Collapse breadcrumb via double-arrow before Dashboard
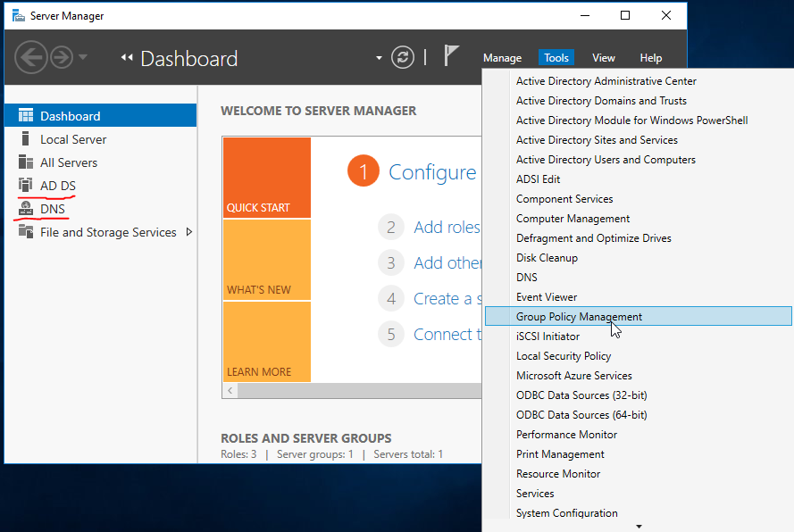The width and height of the screenshot is (794, 532). 127,58
